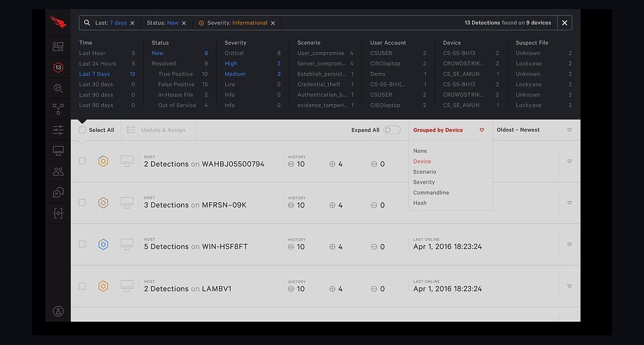This screenshot has height=345, width=644.
Task: Remove the Severity Informational filter chip
Action: point(273,23)
